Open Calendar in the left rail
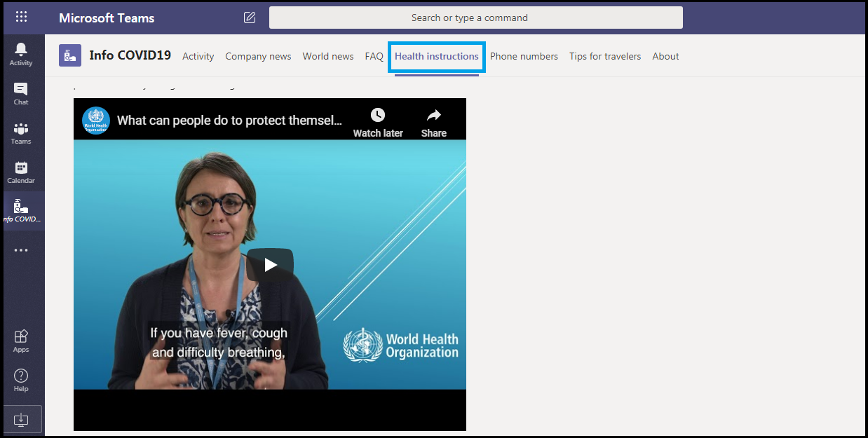This screenshot has width=868, height=438. [21, 172]
